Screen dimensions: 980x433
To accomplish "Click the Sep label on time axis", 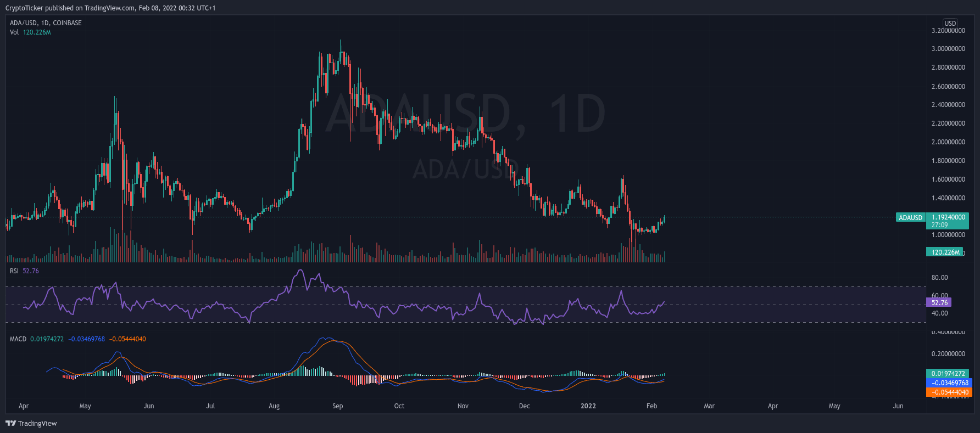I will 337,406.
